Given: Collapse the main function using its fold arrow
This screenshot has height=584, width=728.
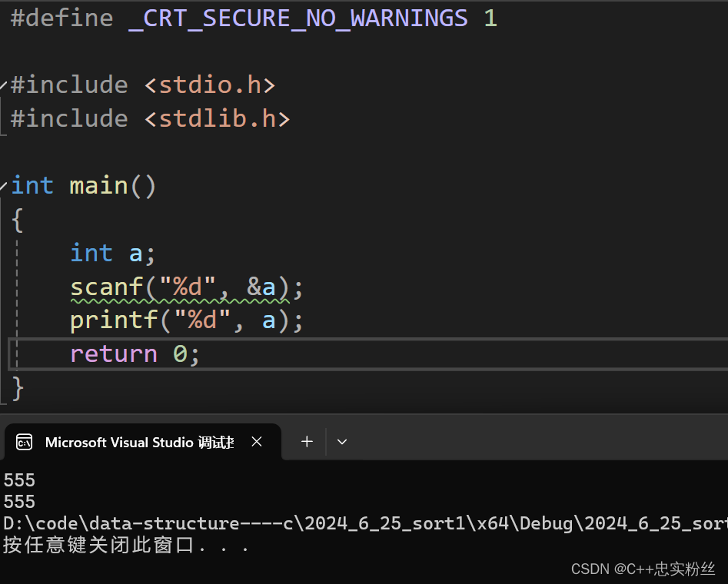Looking at the screenshot, I should pyautogui.click(x=2, y=184).
